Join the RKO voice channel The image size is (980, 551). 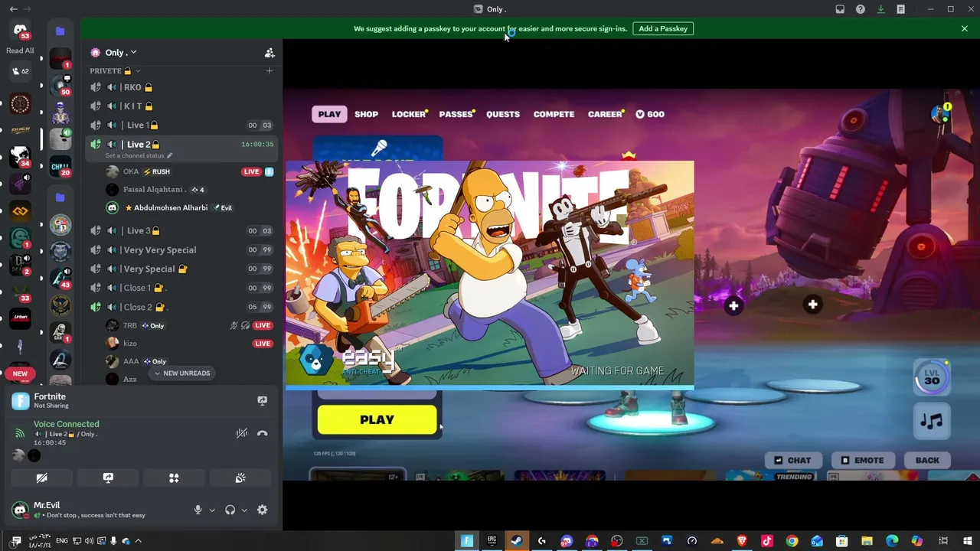(182, 87)
